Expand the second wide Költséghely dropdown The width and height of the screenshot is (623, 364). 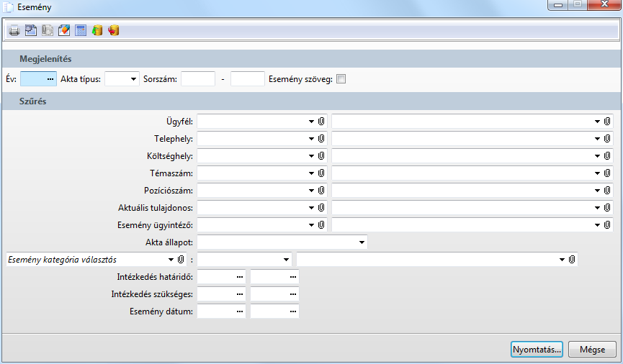597,156
